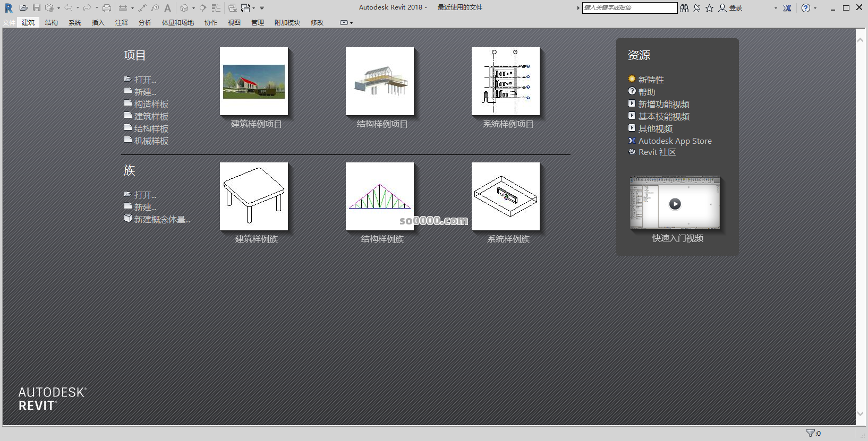The width and height of the screenshot is (868, 441).
Task: Select the Measure tool icon
Action: pyautogui.click(x=123, y=8)
